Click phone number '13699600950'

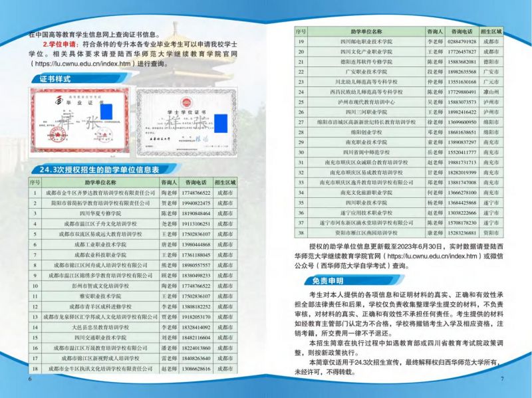[462, 122]
